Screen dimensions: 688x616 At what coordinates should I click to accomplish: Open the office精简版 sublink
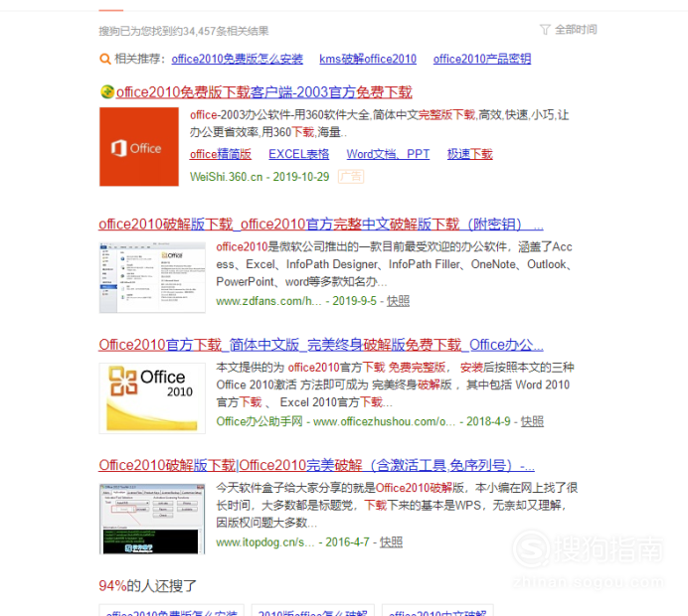(221, 154)
